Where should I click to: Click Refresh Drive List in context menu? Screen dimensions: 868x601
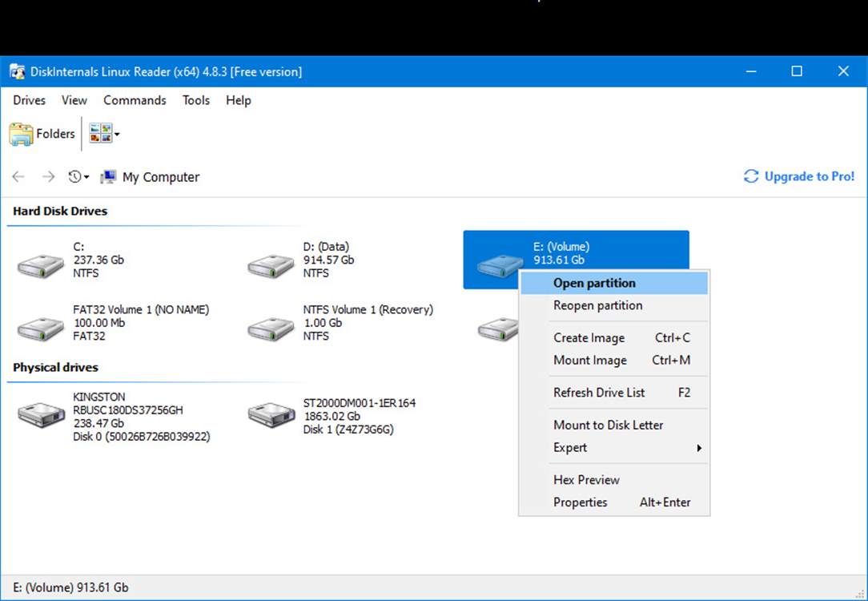[614, 393]
